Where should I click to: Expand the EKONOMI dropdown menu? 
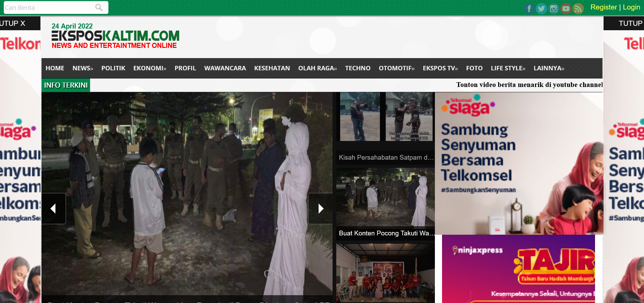click(x=150, y=68)
